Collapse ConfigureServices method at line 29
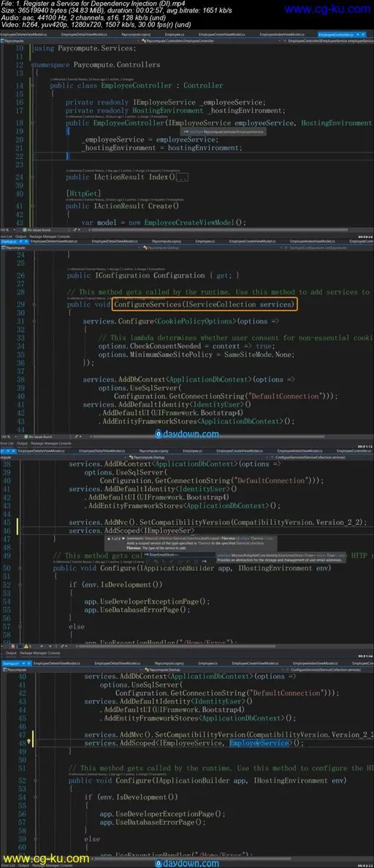Image resolution: width=374 pixels, height=868 pixels. (36, 304)
